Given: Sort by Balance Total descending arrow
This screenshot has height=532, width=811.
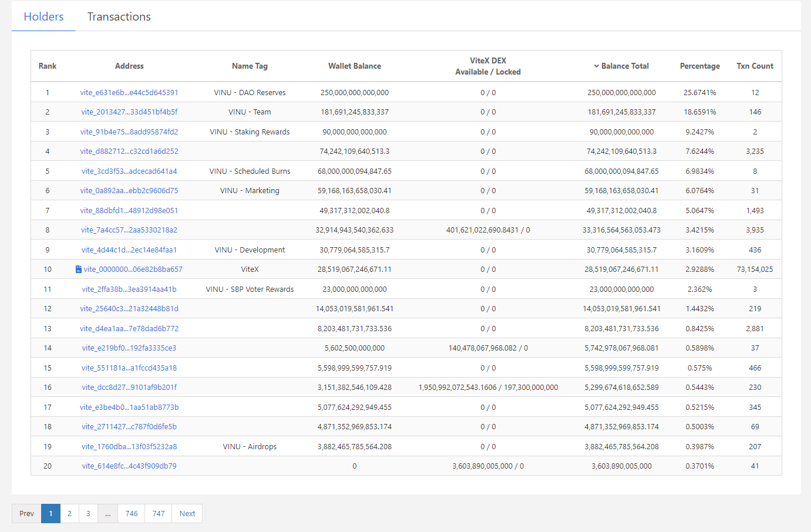Looking at the screenshot, I should 597,66.
